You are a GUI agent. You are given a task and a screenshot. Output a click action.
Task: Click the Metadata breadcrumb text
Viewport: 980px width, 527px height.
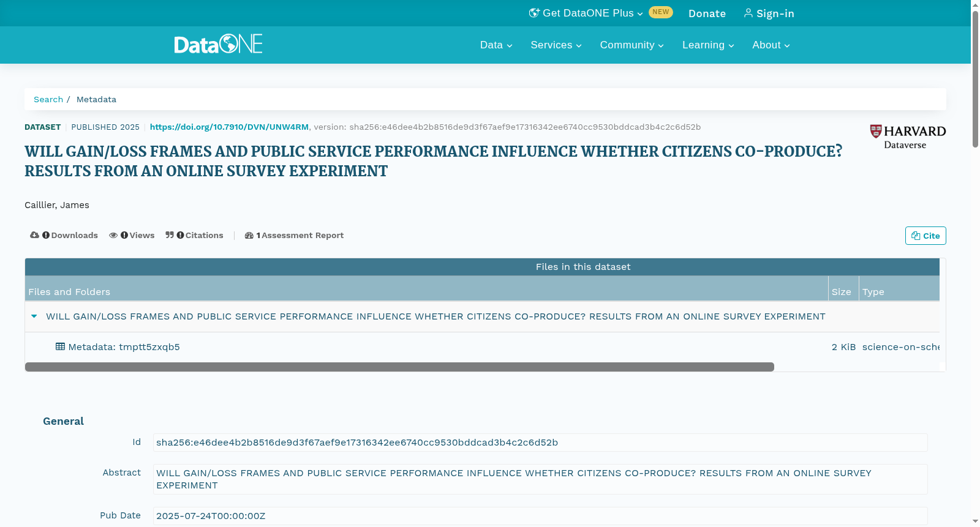point(96,99)
